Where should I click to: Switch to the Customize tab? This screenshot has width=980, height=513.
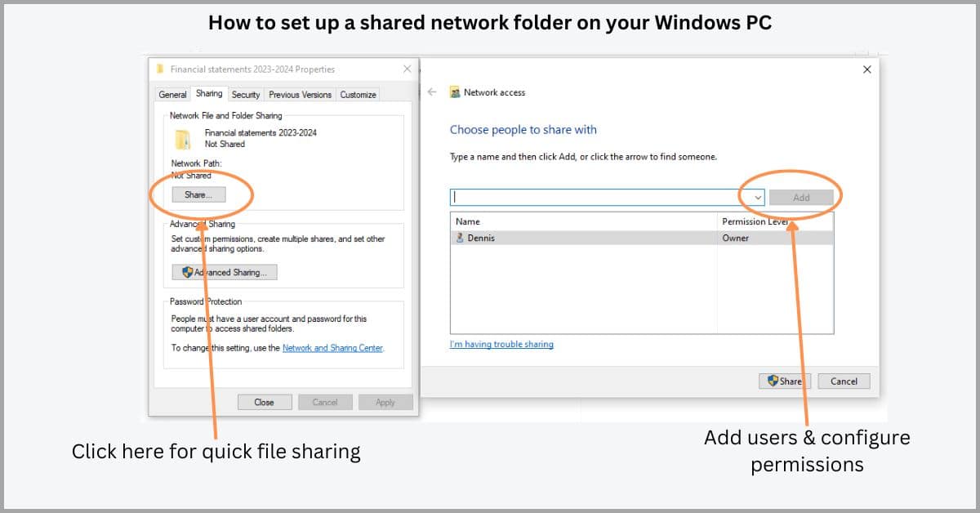pos(358,95)
